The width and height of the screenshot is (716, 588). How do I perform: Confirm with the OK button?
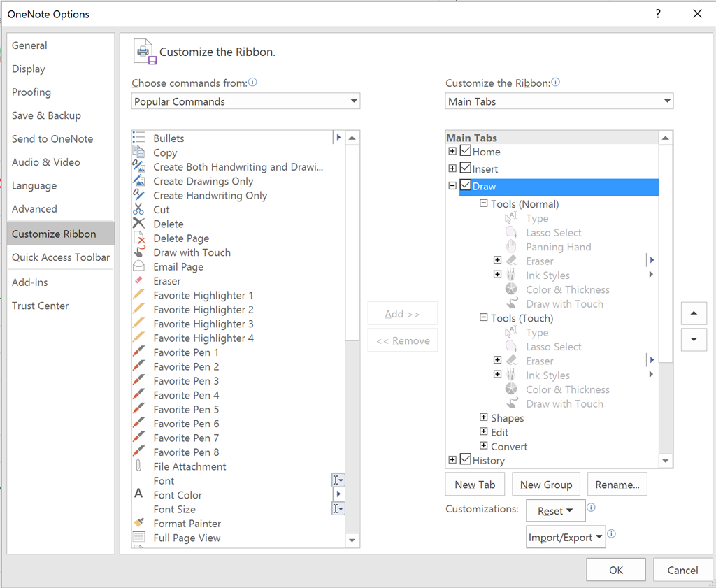[616, 570]
